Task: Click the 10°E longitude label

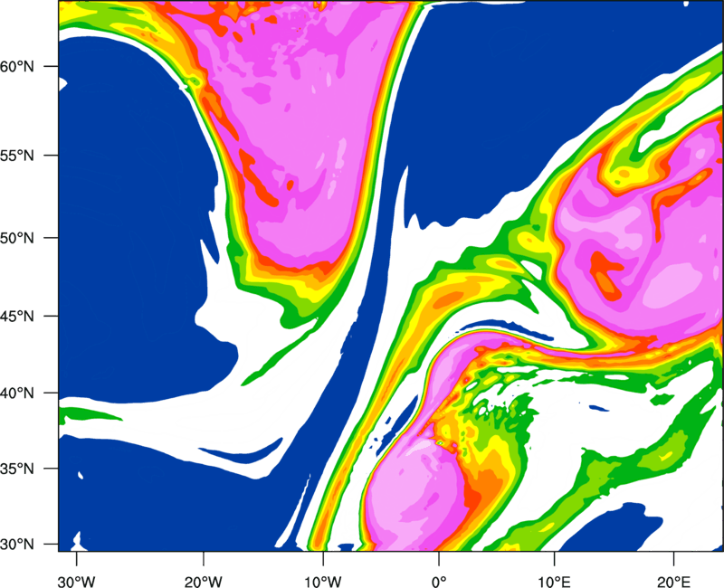Action: tap(554, 582)
